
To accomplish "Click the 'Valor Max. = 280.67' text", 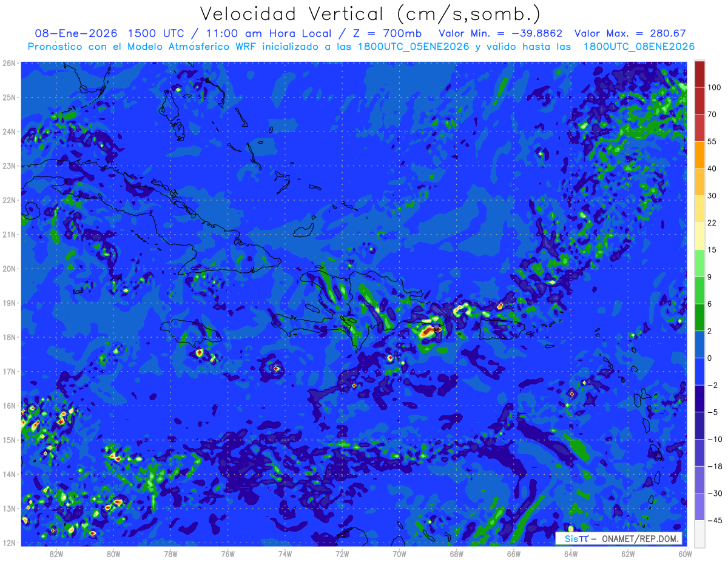I will tap(630, 34).
